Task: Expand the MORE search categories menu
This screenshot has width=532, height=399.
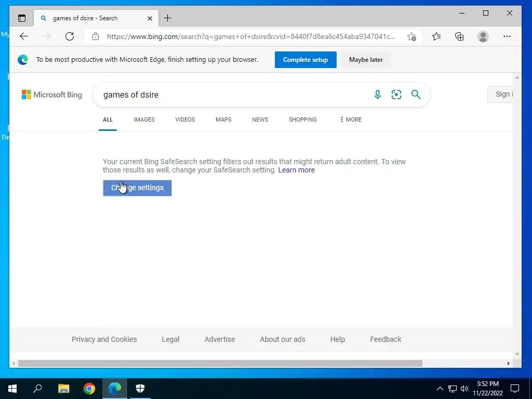Action: (351, 119)
